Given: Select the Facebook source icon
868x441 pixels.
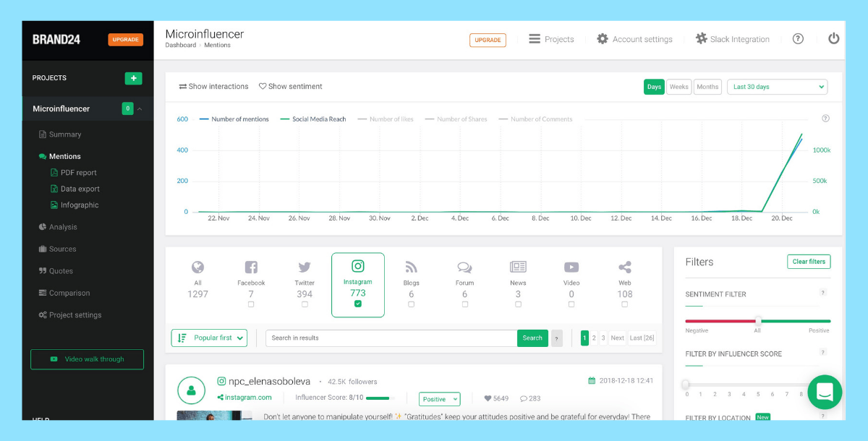Looking at the screenshot, I should pos(251,267).
